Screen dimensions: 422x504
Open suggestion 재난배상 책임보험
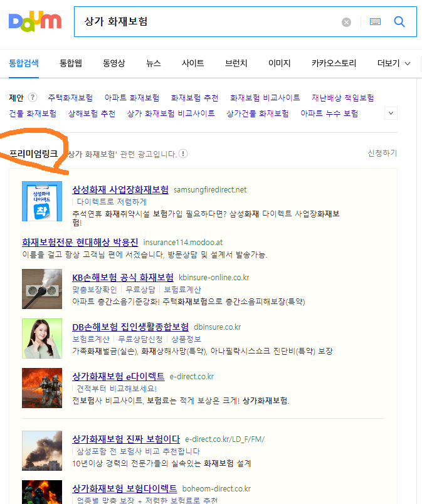[x=343, y=98]
